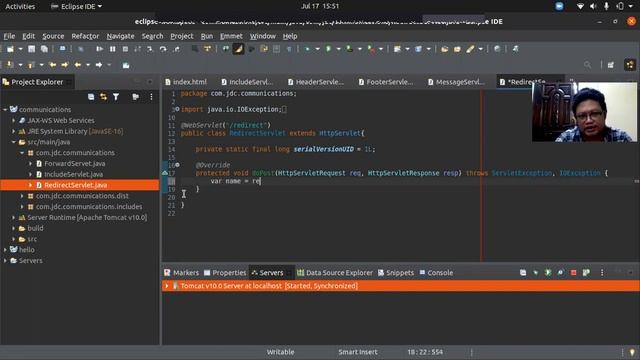Open the Data Source Explorer tab
The height and width of the screenshot is (360, 640).
(335, 273)
